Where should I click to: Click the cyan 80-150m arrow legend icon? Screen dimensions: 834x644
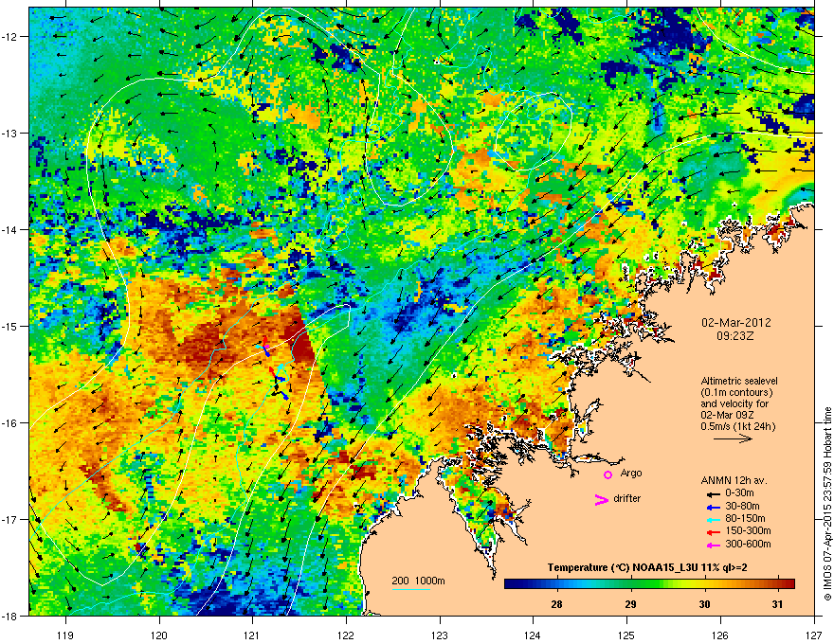(713, 519)
